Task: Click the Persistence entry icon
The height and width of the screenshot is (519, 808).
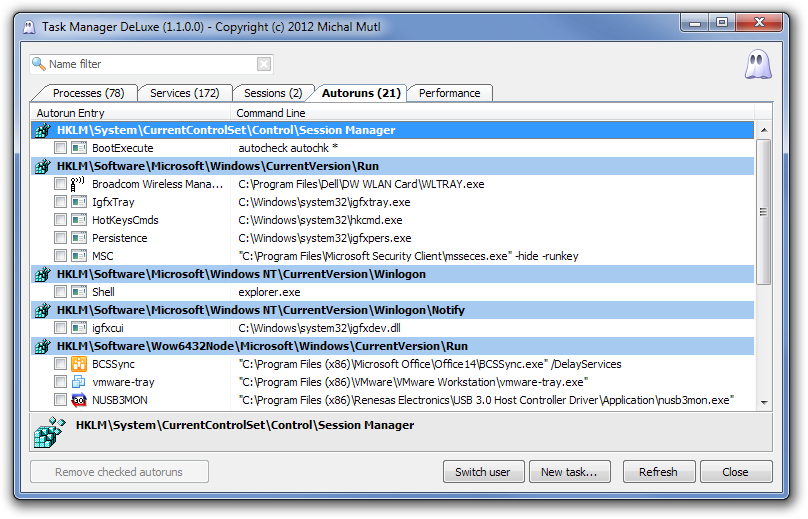Action: pos(79,238)
